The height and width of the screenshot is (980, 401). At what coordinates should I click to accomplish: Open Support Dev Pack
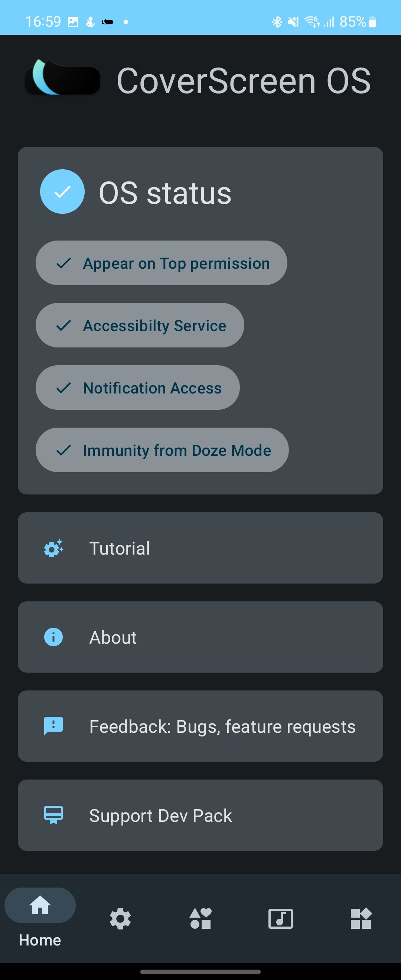(x=200, y=815)
